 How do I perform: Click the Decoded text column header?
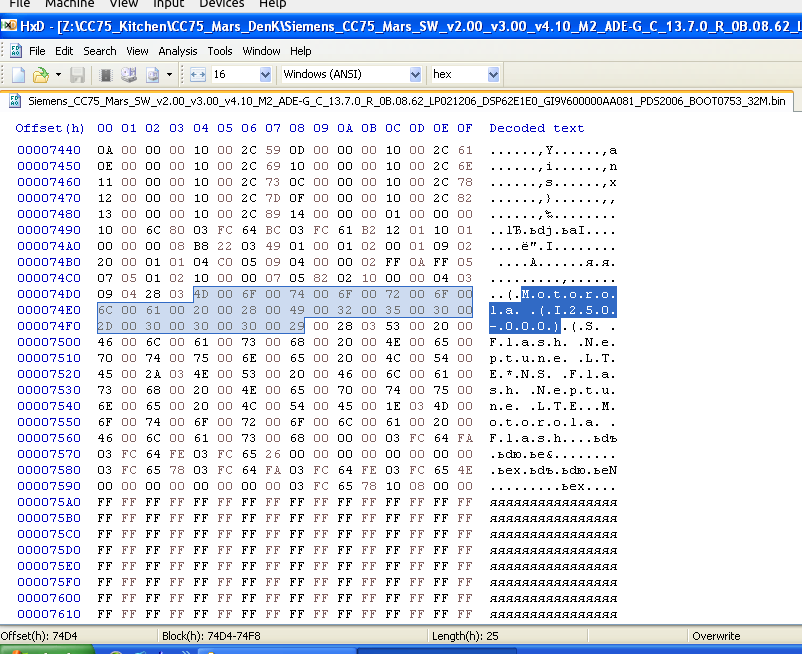click(537, 128)
